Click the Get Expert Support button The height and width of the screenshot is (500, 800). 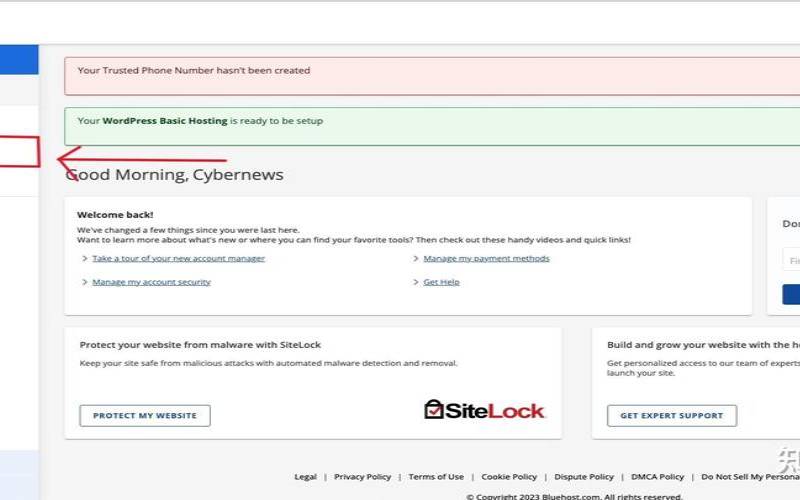coord(671,415)
